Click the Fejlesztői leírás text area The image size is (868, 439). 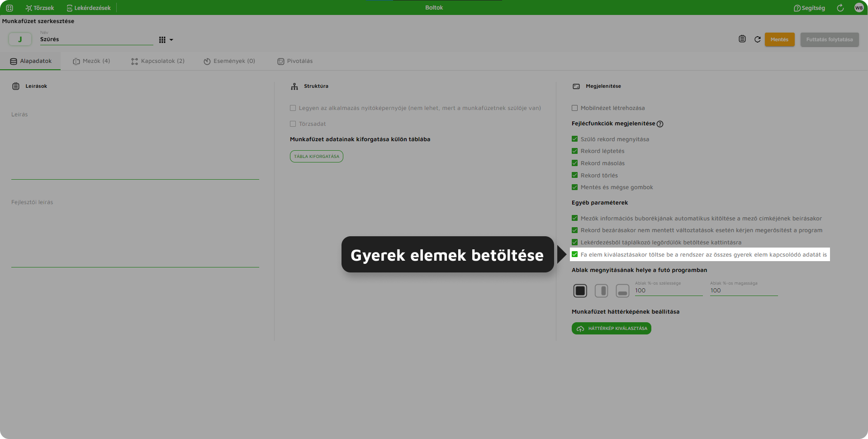[x=135, y=232]
